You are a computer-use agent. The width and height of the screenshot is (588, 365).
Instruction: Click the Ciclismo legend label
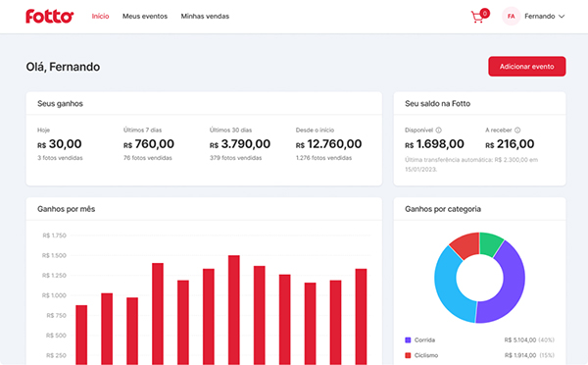(426, 355)
